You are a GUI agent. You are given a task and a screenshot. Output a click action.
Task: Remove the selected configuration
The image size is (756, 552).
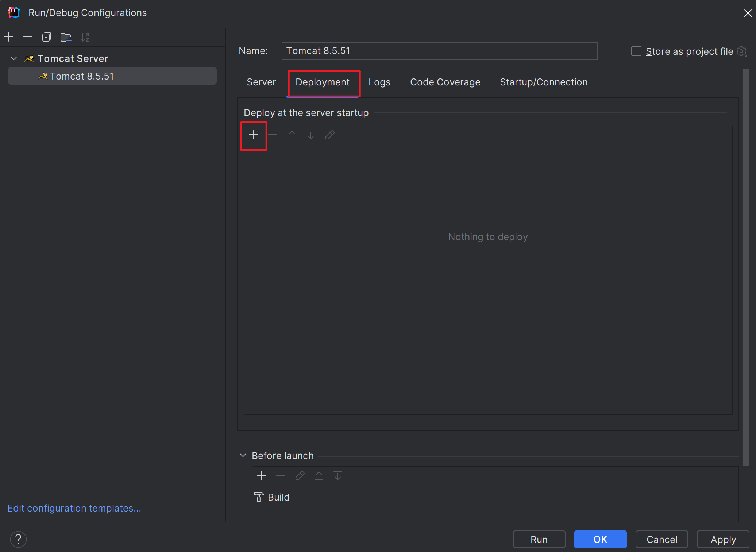(27, 37)
